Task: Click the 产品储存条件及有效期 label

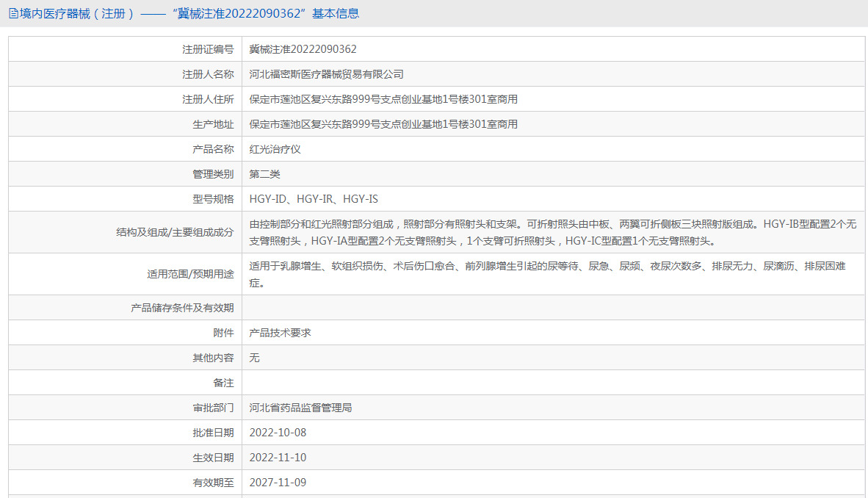Action: 182,308
